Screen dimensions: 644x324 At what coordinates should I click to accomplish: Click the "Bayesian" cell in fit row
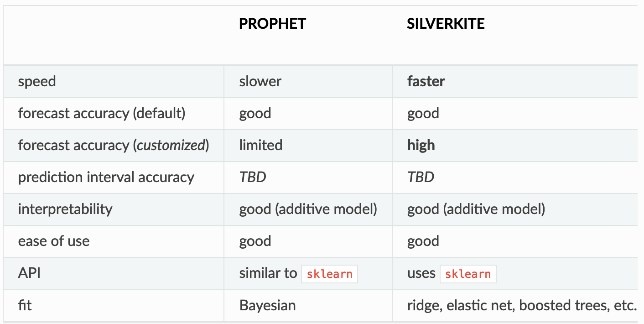[x=267, y=305]
